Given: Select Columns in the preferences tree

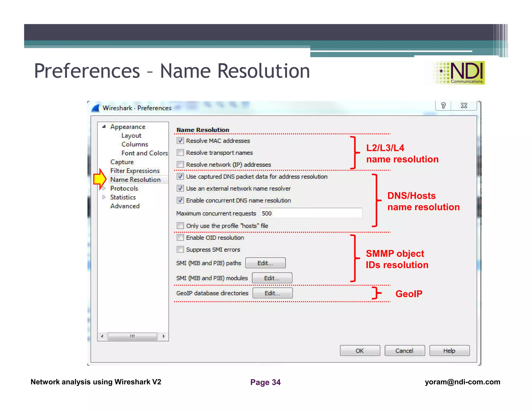Looking at the screenshot, I should 135,144.
